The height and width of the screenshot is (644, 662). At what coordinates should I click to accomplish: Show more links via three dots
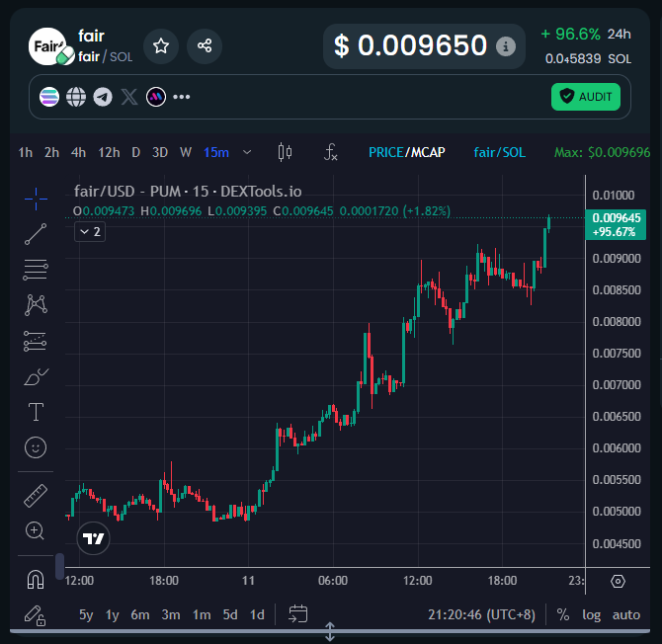pyautogui.click(x=182, y=97)
